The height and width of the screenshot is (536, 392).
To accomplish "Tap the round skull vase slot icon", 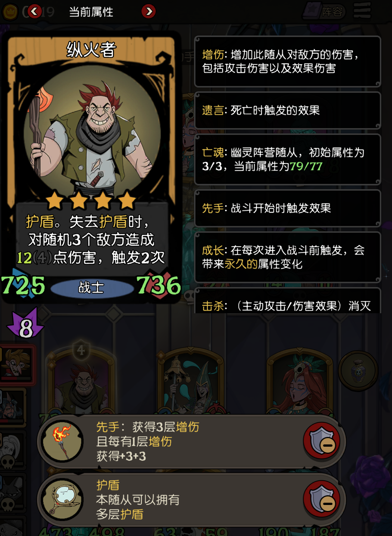I will tap(358, 371).
